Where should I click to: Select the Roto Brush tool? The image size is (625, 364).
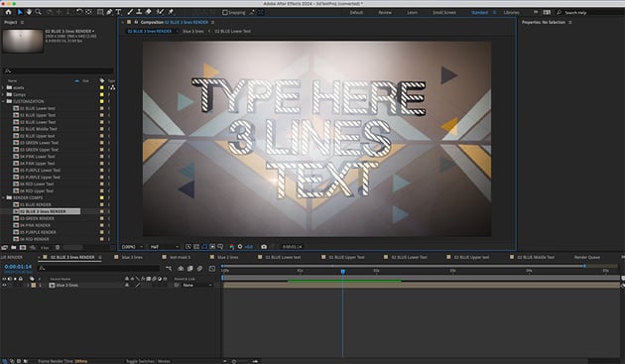(160, 12)
